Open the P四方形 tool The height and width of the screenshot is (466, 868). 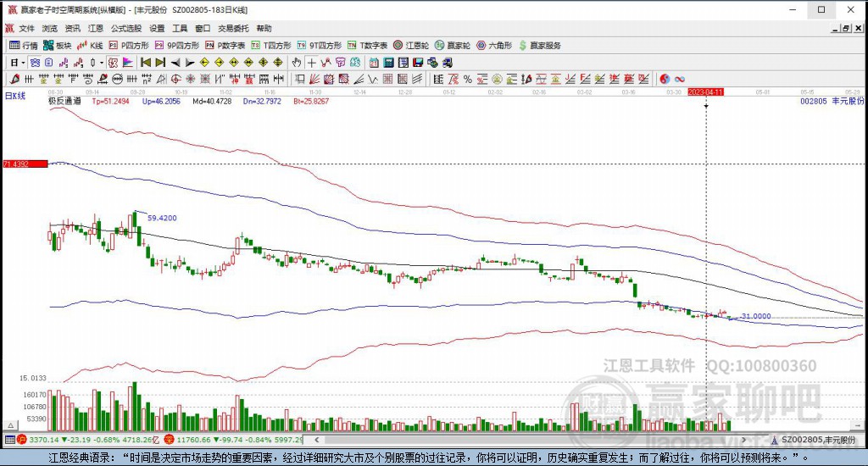(129, 46)
